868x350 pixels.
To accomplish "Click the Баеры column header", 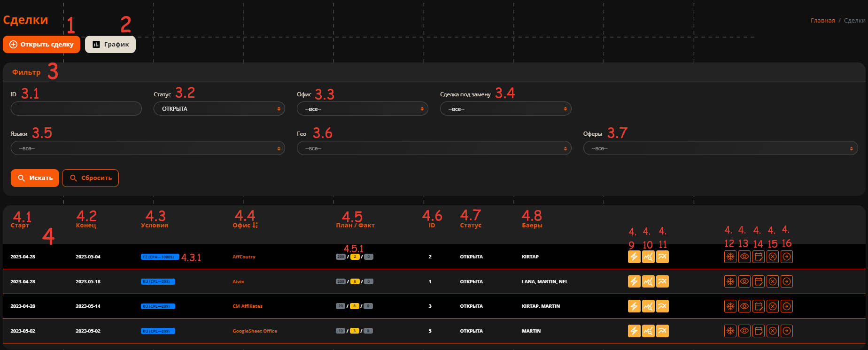I will 532,226.
